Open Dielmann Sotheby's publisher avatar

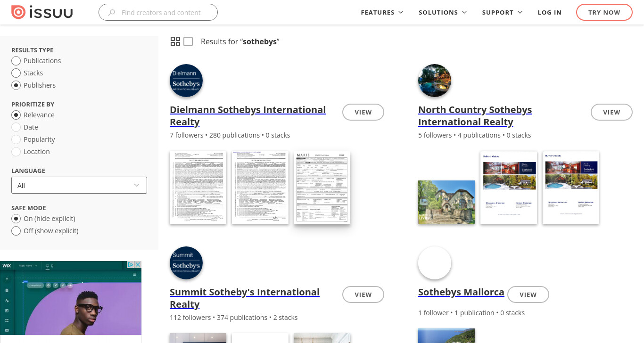pos(186,81)
